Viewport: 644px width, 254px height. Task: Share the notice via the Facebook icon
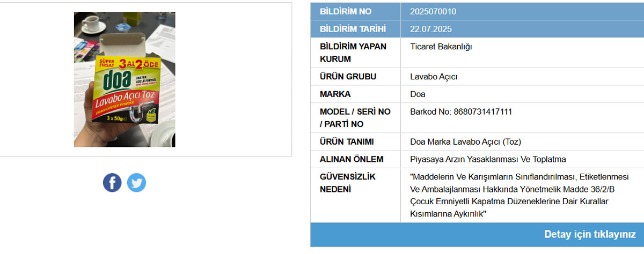[112, 183]
